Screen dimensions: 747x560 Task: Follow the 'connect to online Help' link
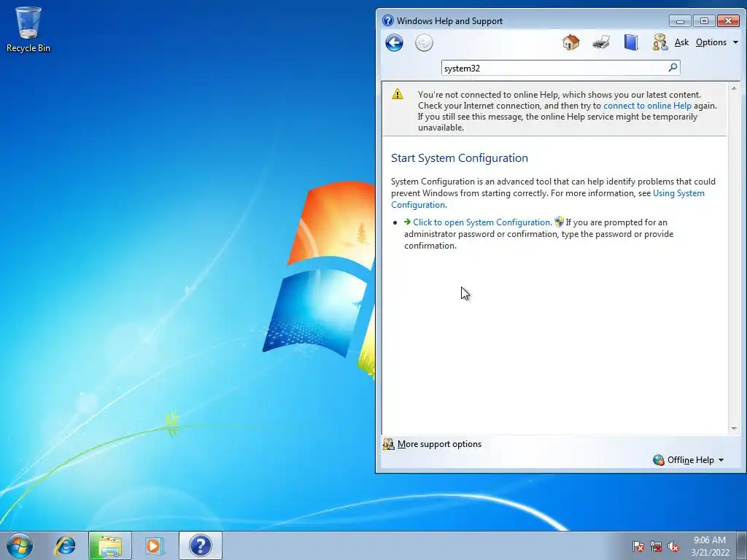click(647, 106)
